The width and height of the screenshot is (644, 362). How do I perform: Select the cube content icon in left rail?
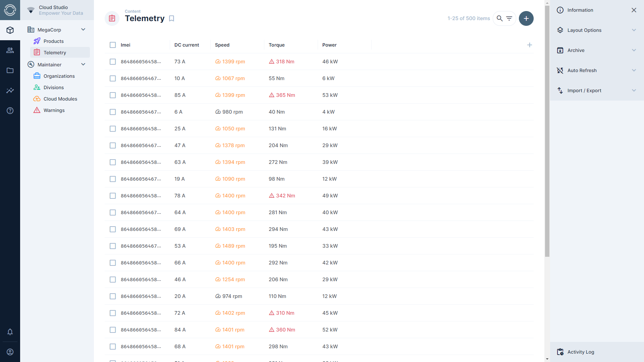10,30
